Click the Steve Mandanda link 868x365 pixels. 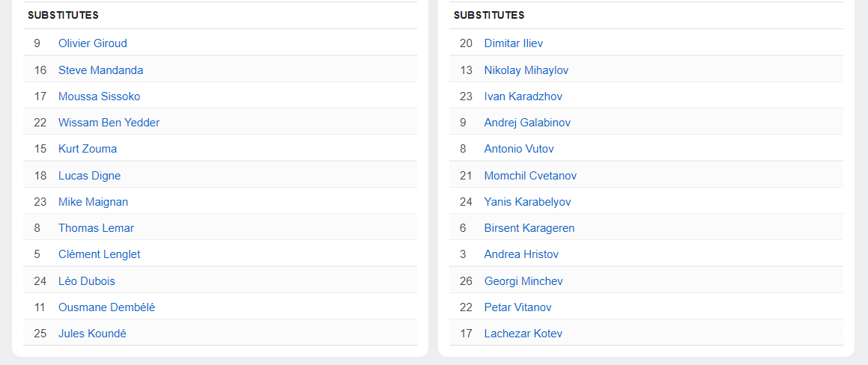[100, 70]
